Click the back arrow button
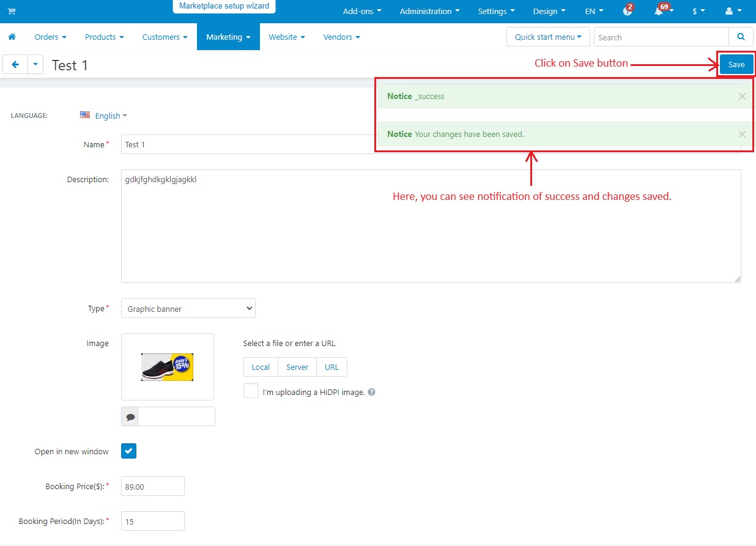Image resolution: width=756 pixels, height=546 pixels. [15, 64]
